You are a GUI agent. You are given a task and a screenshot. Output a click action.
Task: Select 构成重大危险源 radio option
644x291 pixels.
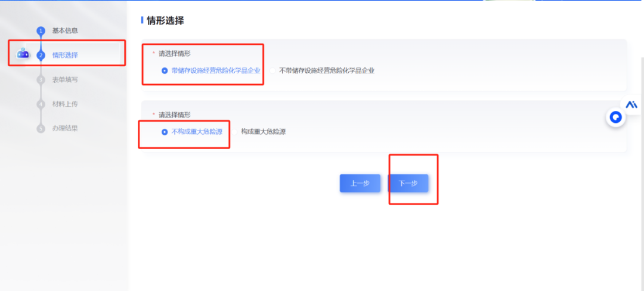(234, 132)
